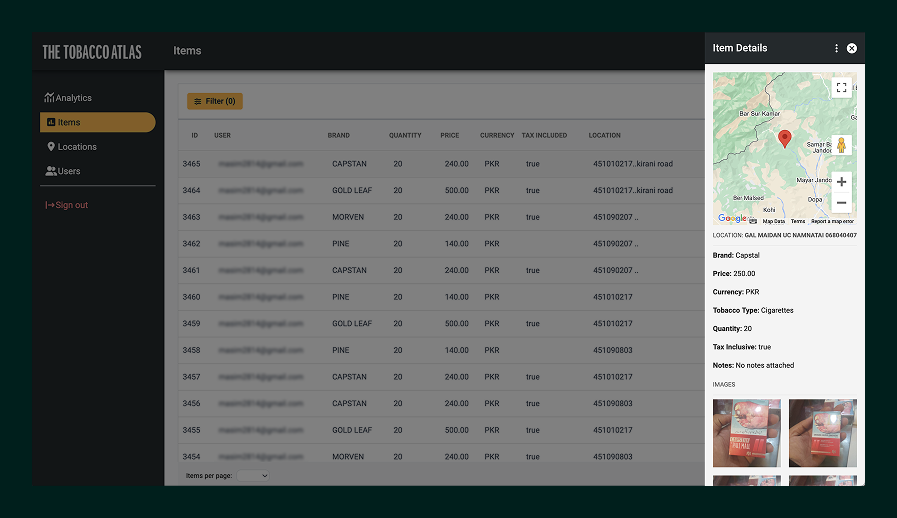The height and width of the screenshot is (518, 897).
Task: Click the Notes: No notes attached line
Action: click(753, 365)
